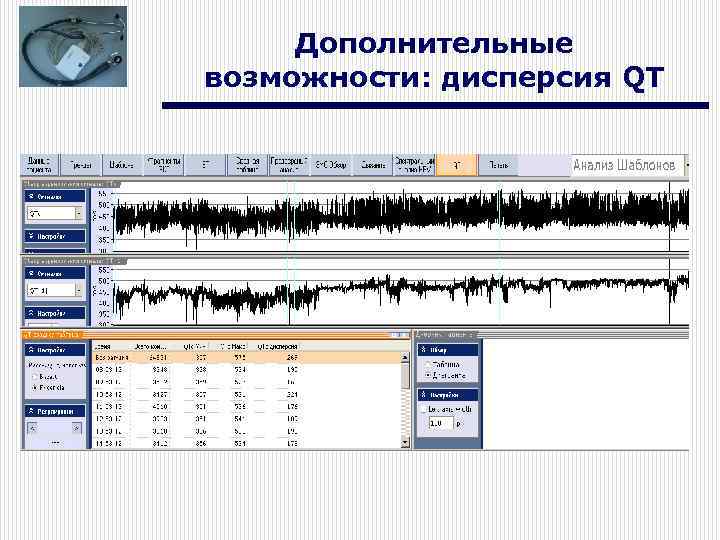Screen dimensions: 720x540
Task: Toggle the checkbox under right panel Настройки
Action: coord(424,409)
